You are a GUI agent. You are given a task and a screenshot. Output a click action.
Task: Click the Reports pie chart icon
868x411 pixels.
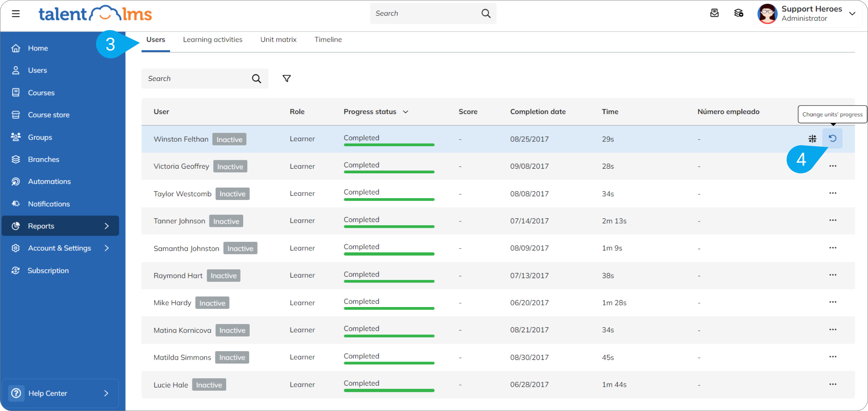click(x=15, y=226)
